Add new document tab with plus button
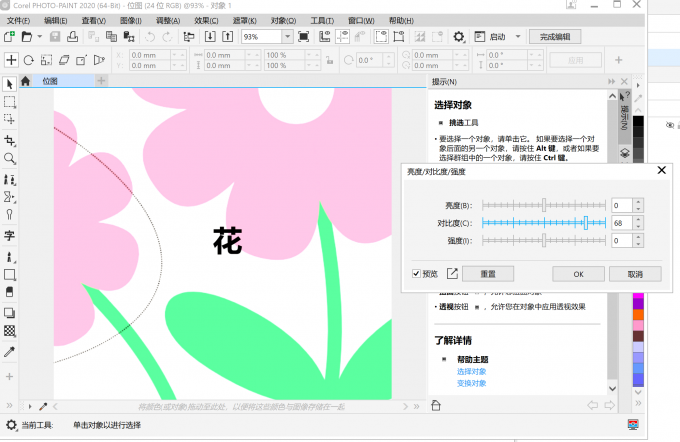This screenshot has width=680, height=442. pyautogui.click(x=101, y=81)
